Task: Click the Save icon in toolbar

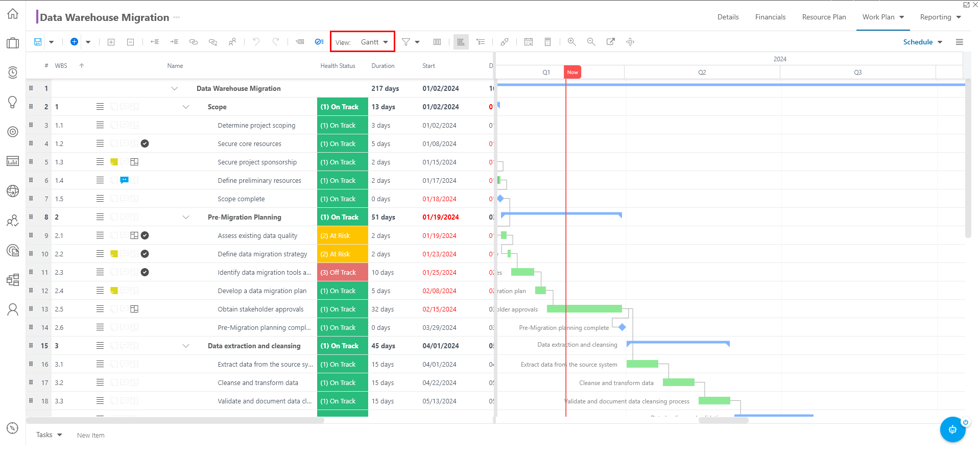Action: point(38,42)
